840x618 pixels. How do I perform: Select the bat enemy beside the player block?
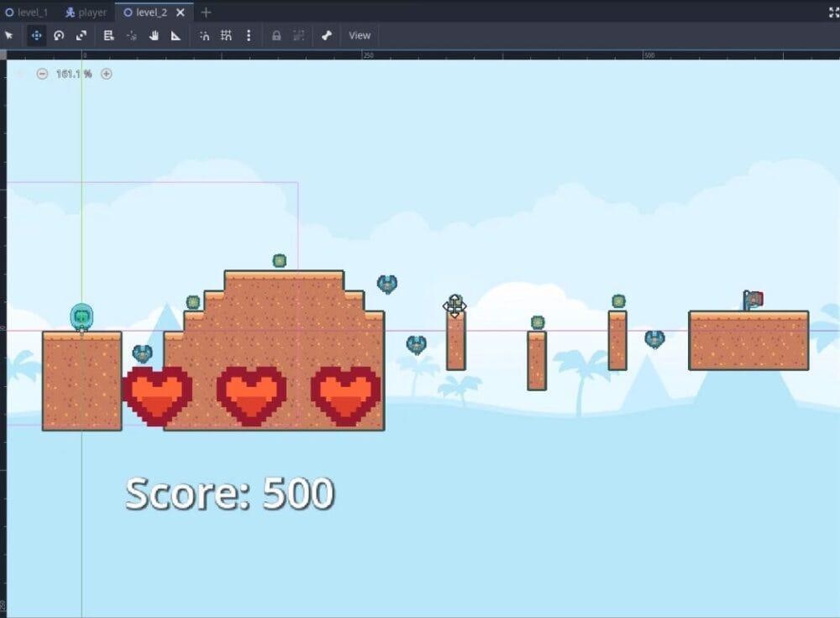click(142, 354)
